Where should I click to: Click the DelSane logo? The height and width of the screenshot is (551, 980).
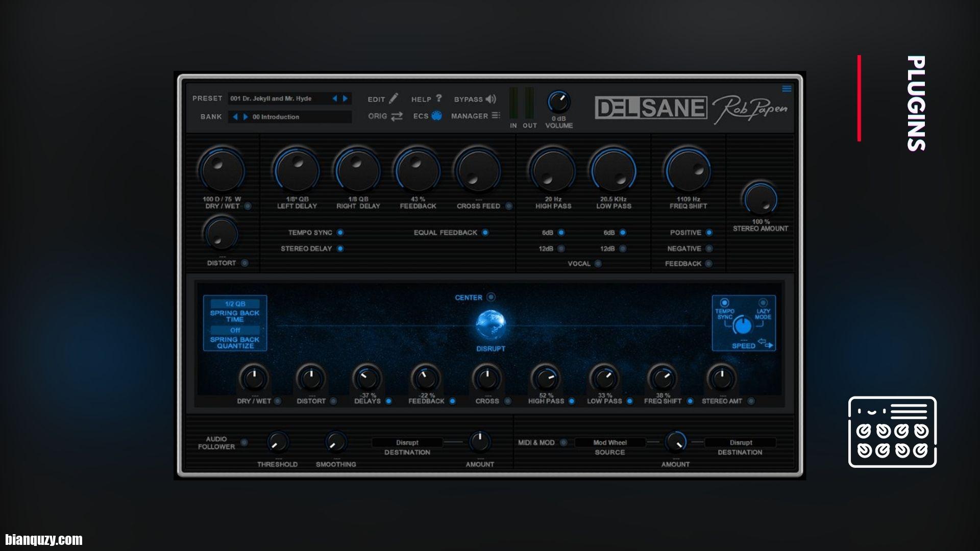(651, 108)
